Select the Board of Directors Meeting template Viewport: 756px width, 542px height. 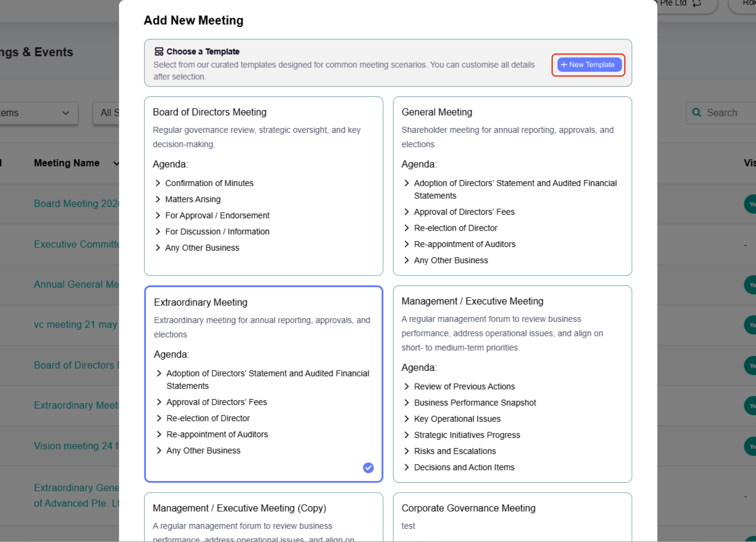[x=263, y=186]
